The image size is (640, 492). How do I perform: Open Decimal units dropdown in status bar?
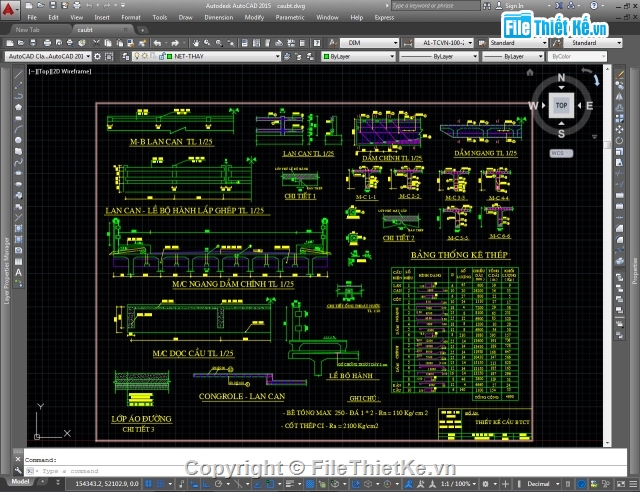coord(543,484)
